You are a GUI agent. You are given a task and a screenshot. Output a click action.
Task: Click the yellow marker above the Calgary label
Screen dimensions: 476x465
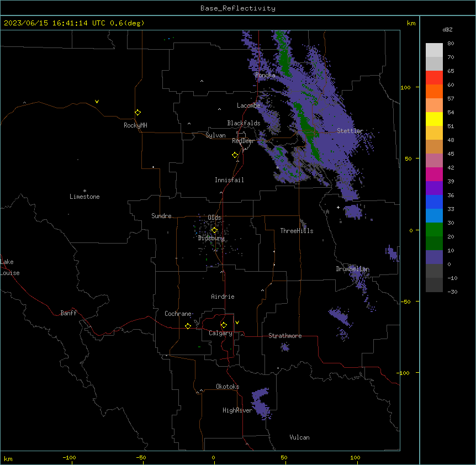(224, 325)
